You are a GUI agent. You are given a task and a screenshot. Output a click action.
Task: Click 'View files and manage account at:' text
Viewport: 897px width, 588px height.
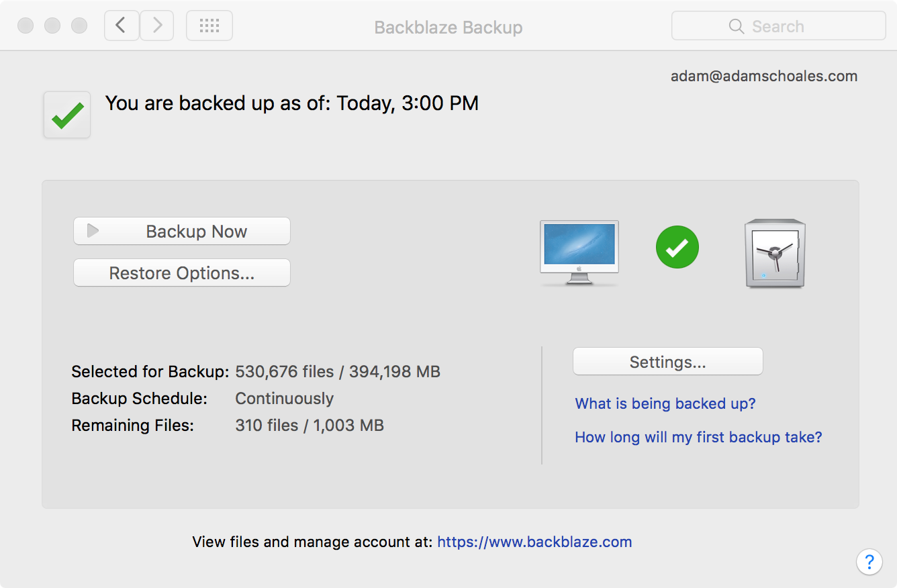point(312,542)
